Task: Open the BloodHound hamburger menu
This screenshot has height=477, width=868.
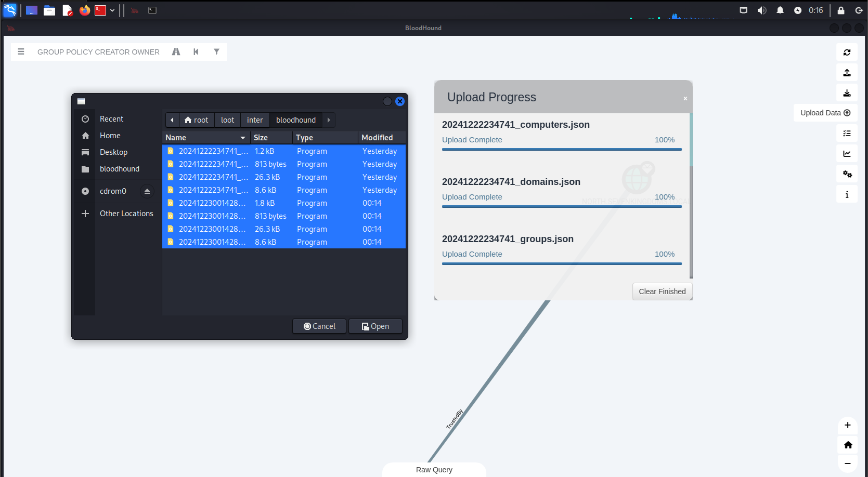Action: pyautogui.click(x=21, y=51)
